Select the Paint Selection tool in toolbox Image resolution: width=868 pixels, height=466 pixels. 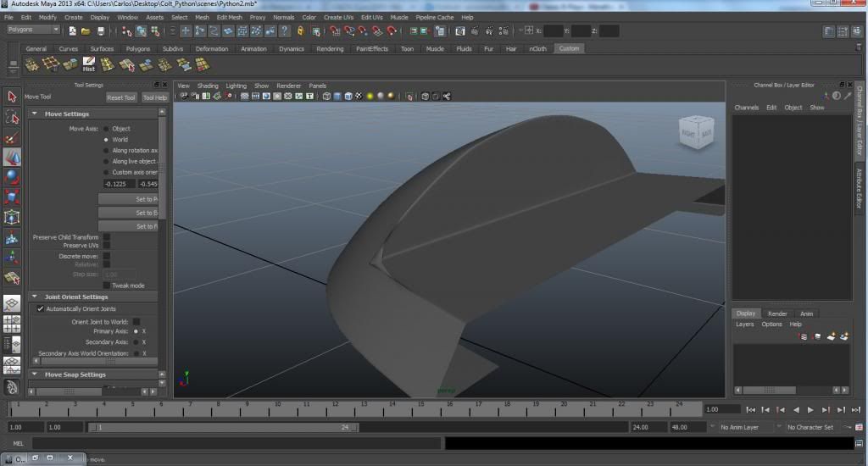pyautogui.click(x=12, y=137)
